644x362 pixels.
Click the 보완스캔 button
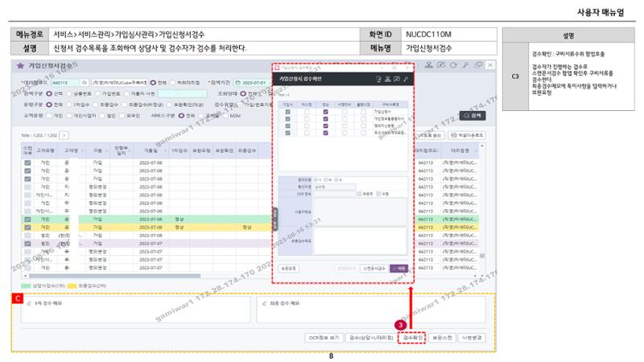point(442,337)
